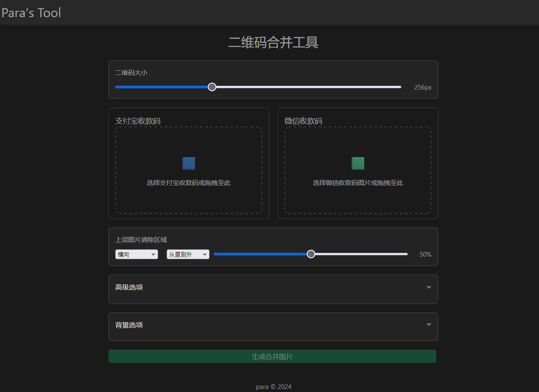Click the para © 2024 footer text
The width and height of the screenshot is (539, 392).
[273, 387]
